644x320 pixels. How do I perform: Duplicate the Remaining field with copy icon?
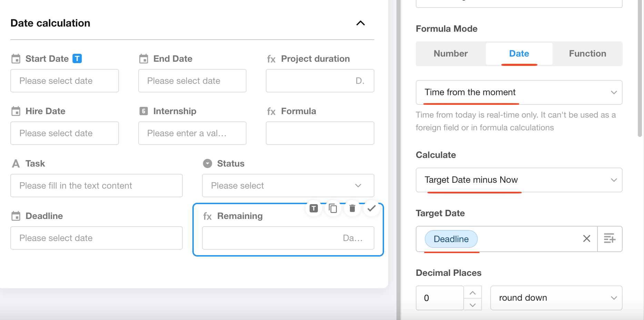point(333,208)
